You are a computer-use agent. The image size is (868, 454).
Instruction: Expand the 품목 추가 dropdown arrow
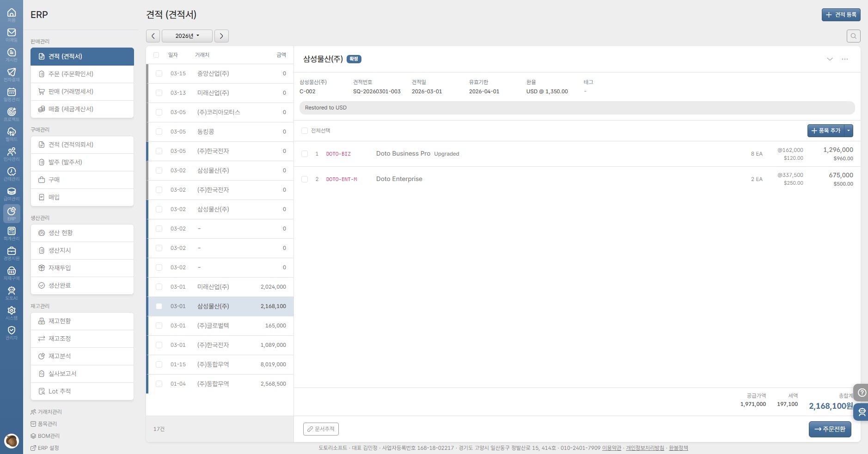(848, 131)
